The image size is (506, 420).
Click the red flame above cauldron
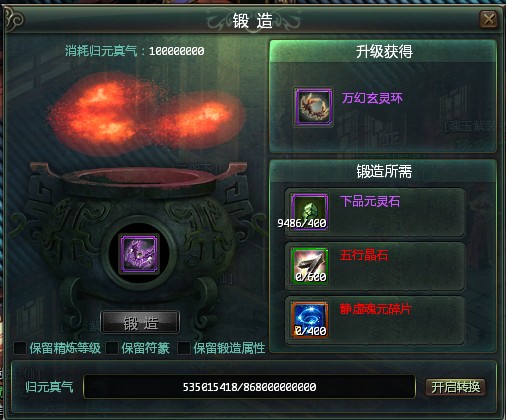click(147, 115)
